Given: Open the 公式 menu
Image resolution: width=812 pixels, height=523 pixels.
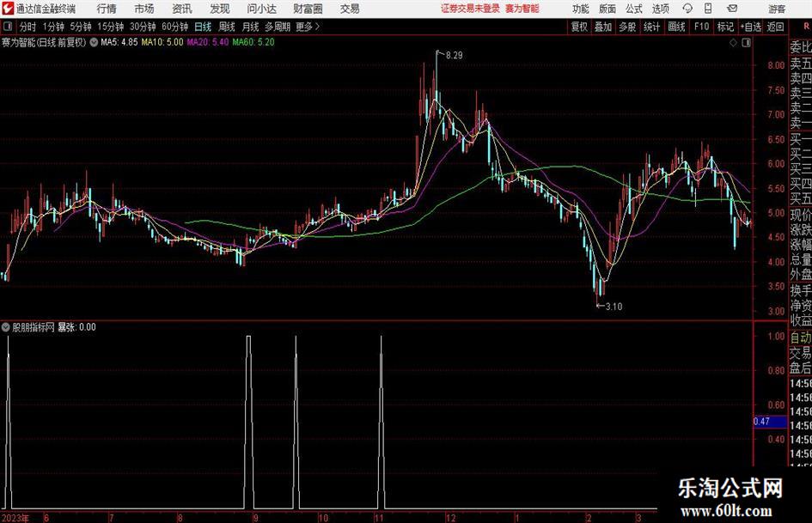Looking at the screenshot, I should 634,9.
